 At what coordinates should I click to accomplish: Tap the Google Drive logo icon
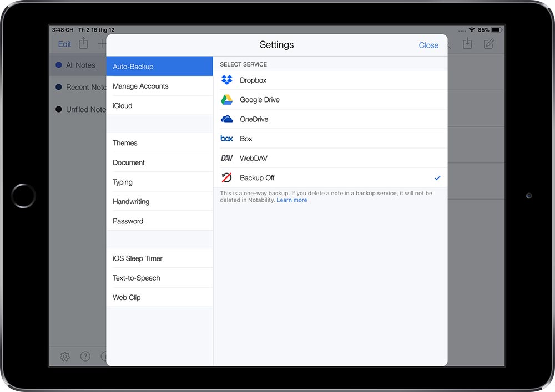[x=226, y=100]
